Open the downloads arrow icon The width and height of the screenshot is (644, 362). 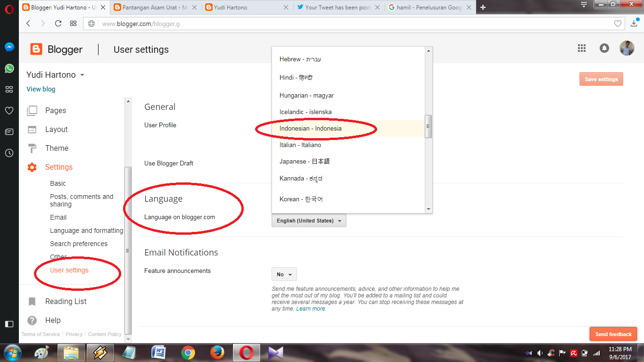pos(634,24)
